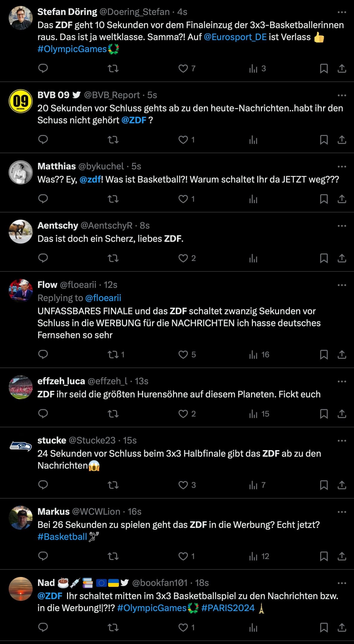Open BVB 09 profile picture

[x=21, y=101]
